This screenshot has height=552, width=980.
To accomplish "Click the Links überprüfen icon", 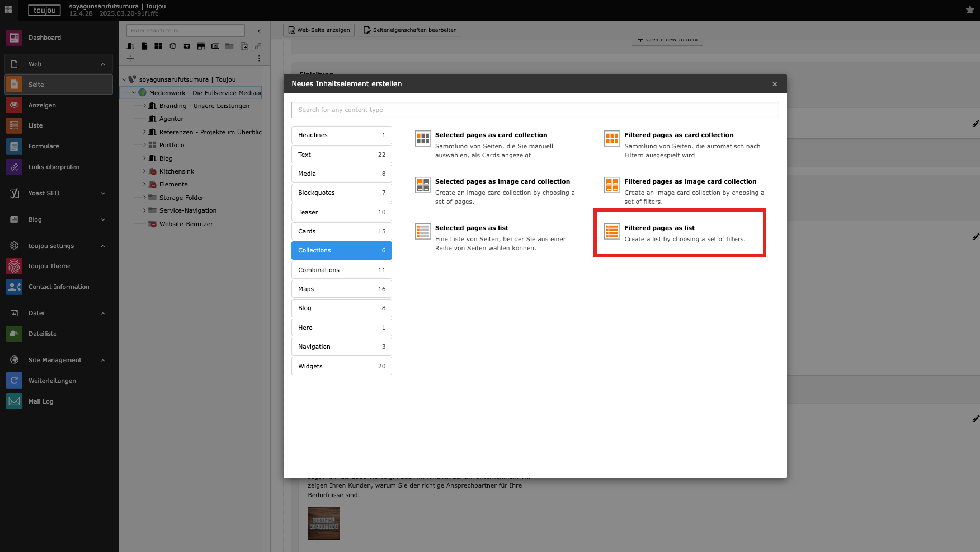I will (x=14, y=167).
